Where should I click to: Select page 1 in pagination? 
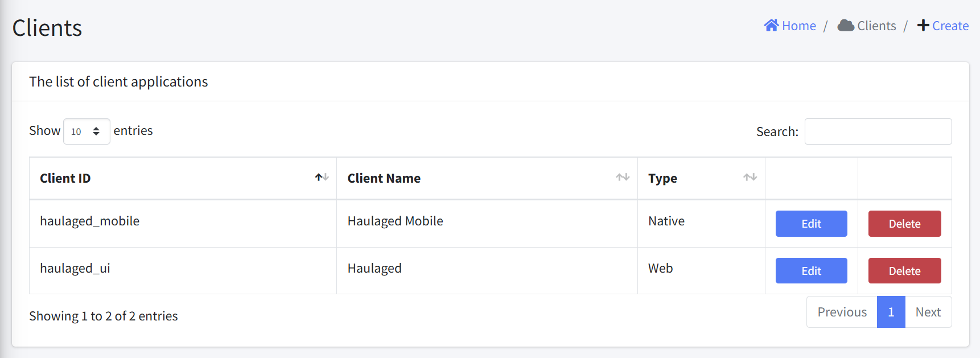pyautogui.click(x=891, y=312)
